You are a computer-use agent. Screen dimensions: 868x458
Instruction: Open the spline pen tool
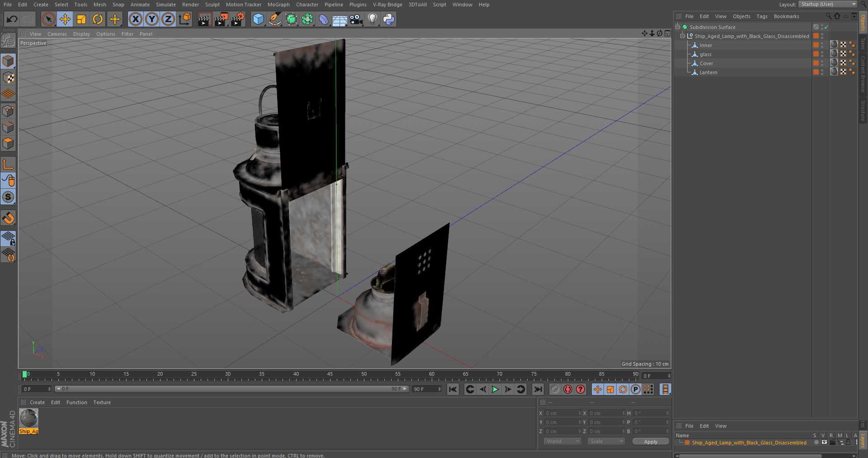(x=274, y=19)
